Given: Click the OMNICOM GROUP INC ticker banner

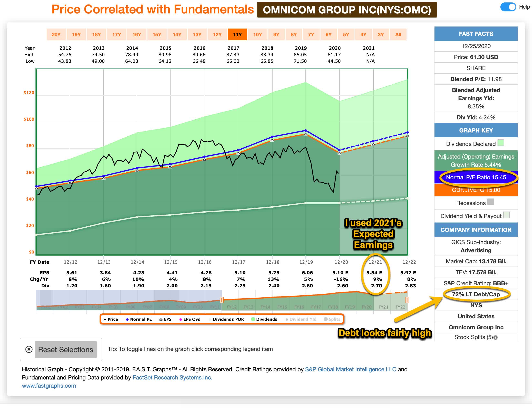Looking at the screenshot, I should (x=347, y=10).
